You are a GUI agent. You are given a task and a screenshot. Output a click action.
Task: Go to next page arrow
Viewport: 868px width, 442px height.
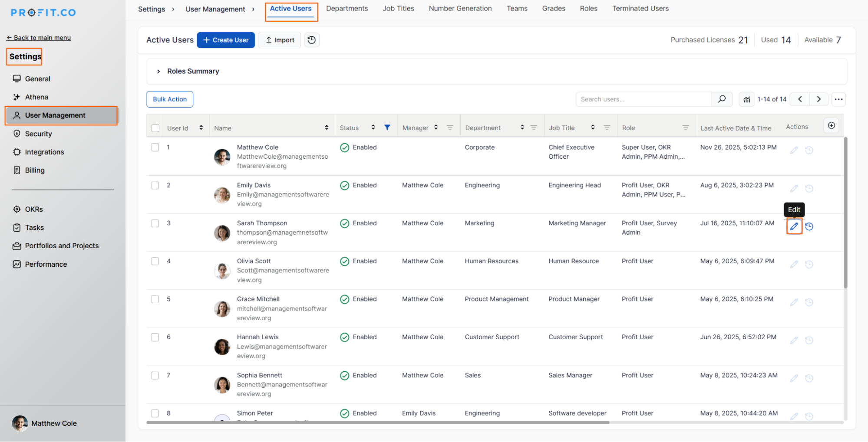(818, 99)
